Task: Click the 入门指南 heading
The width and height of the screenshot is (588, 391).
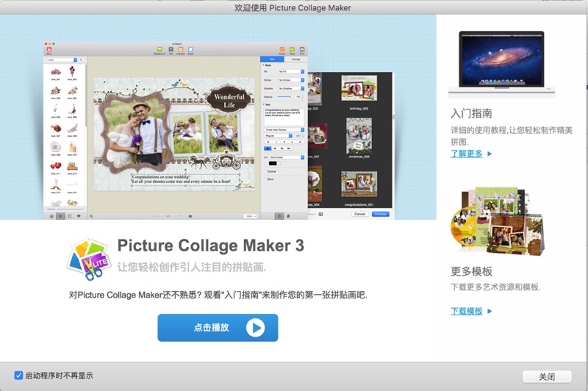Action: [x=471, y=114]
